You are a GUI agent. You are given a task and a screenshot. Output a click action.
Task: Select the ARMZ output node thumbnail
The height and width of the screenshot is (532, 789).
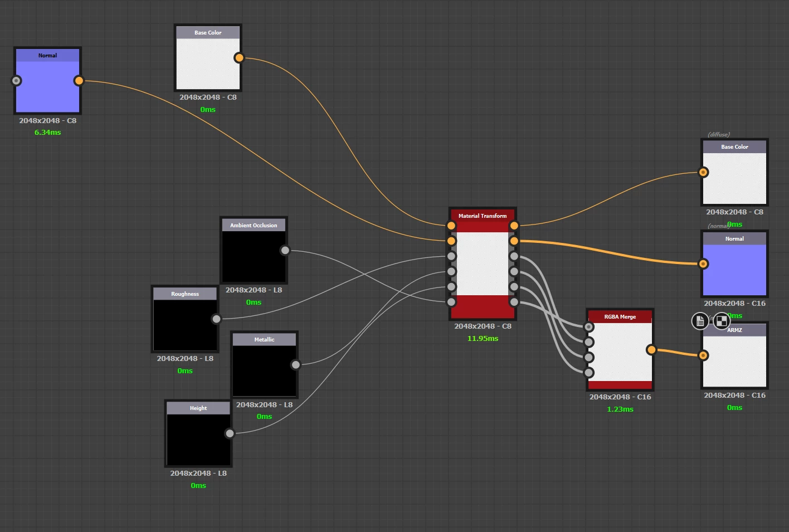[734, 361]
